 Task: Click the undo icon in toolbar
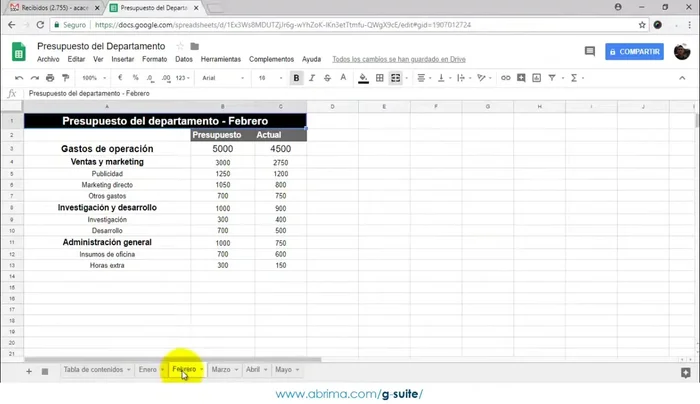19,77
